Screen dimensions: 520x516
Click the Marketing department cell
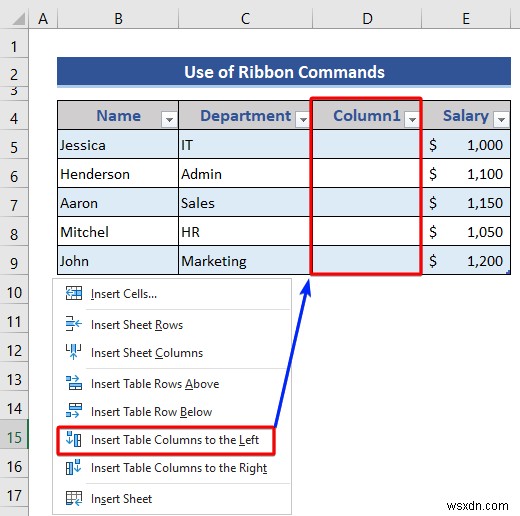[245, 261]
